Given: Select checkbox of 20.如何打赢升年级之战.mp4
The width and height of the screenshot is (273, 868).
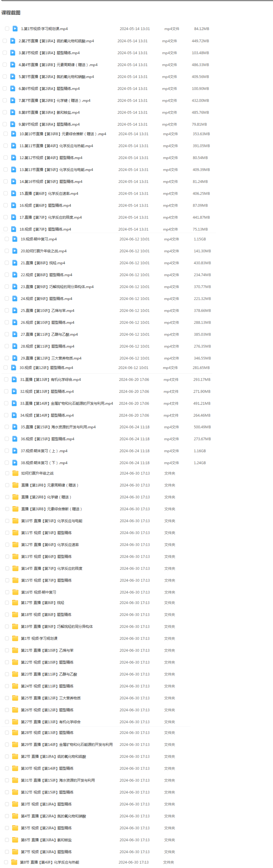Looking at the screenshot, I should click(7, 251).
